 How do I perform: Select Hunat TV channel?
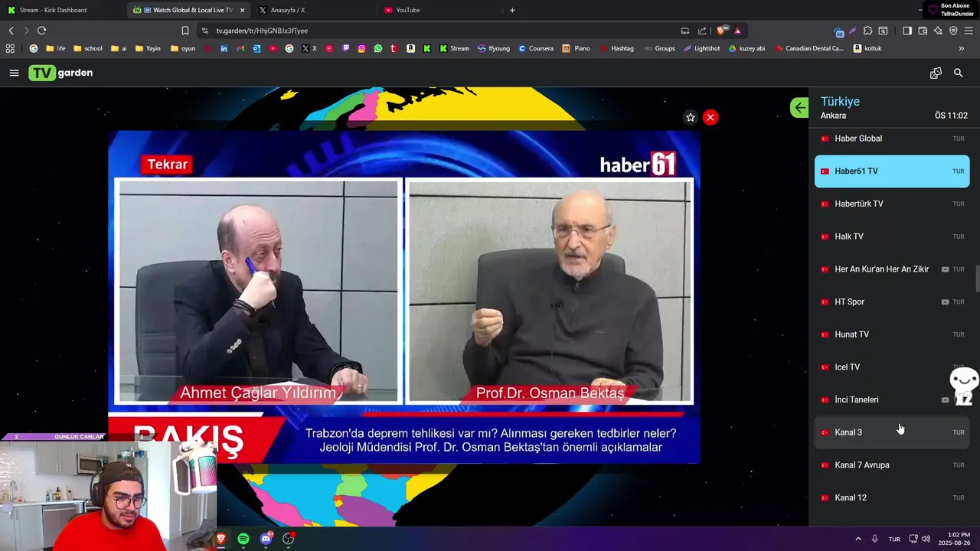click(x=892, y=334)
